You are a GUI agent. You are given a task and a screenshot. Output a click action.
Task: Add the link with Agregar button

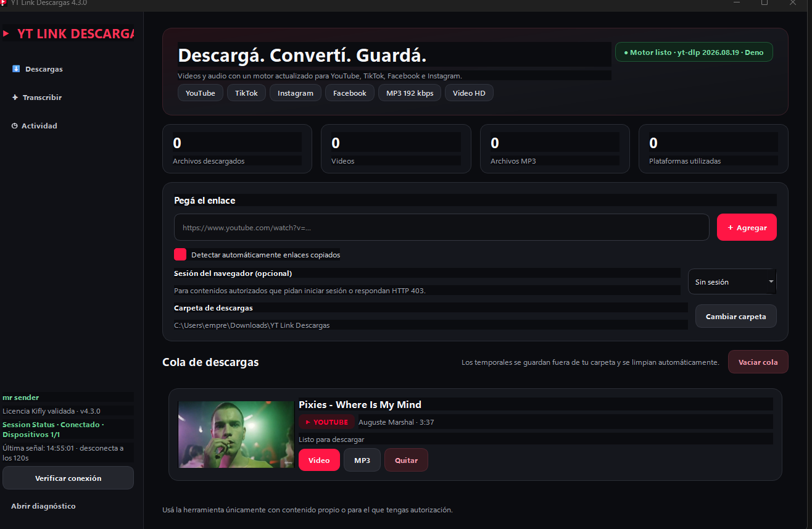pyautogui.click(x=747, y=227)
